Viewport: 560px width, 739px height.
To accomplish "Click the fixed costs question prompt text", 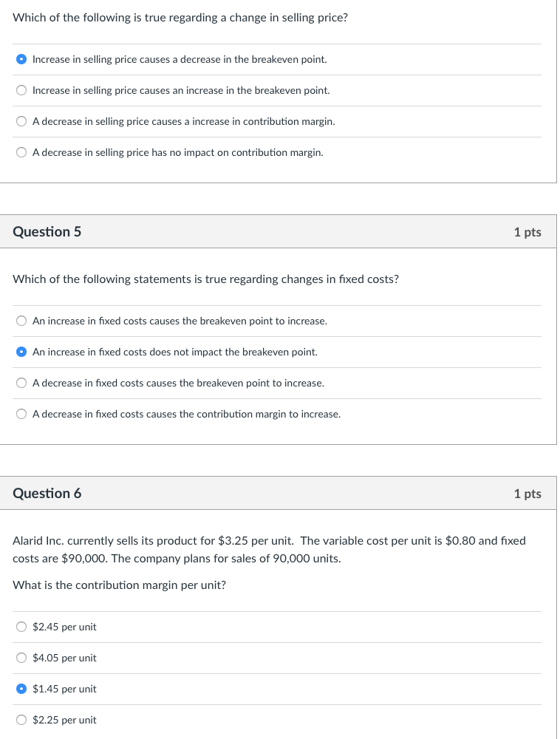I will (205, 279).
